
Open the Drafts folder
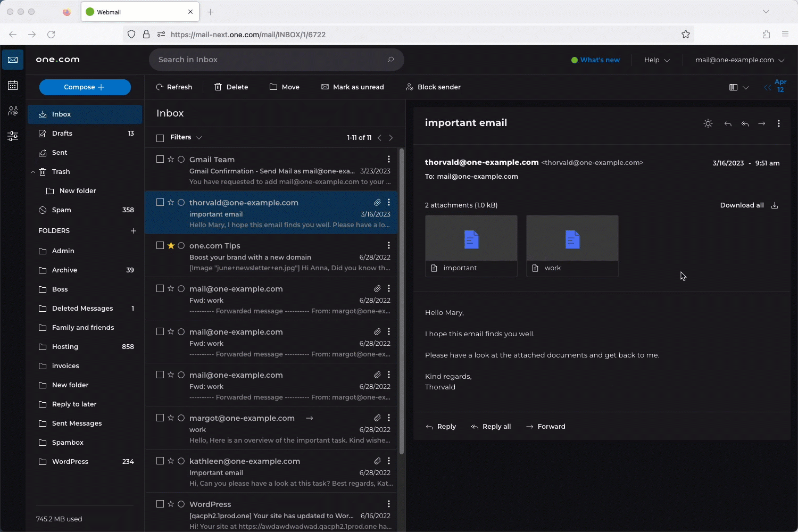coord(62,134)
